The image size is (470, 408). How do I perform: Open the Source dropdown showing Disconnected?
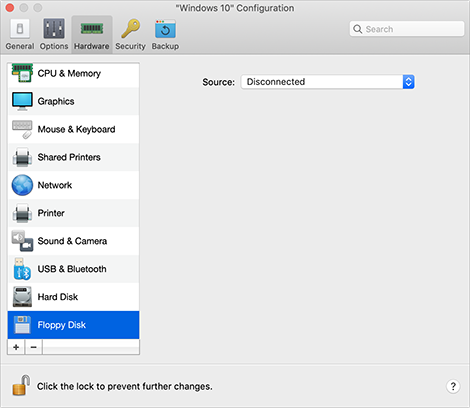pyautogui.click(x=328, y=82)
